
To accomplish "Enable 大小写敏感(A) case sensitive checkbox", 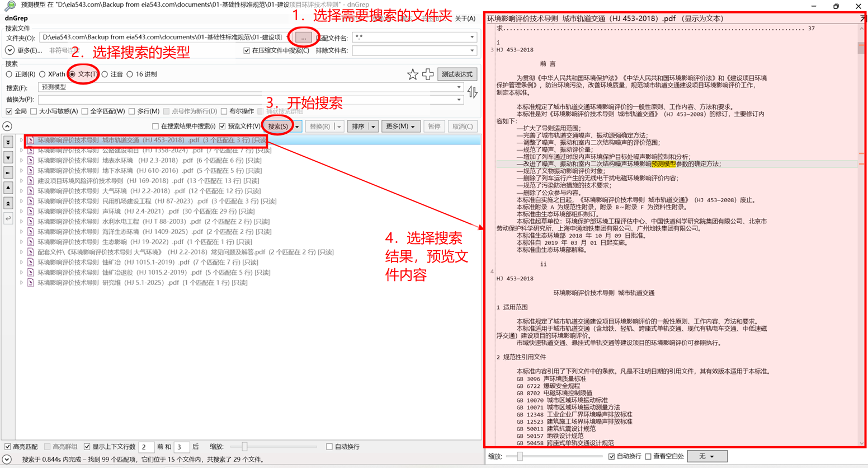I will pyautogui.click(x=34, y=111).
